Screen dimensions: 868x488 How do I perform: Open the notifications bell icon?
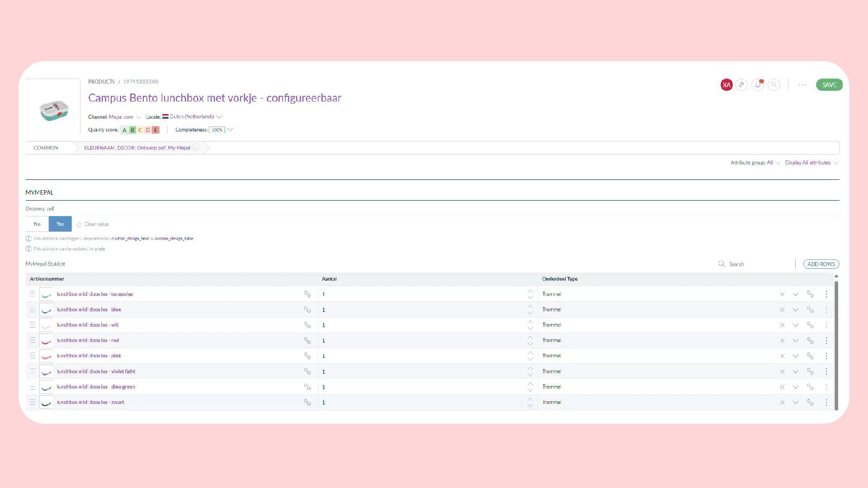coord(758,85)
